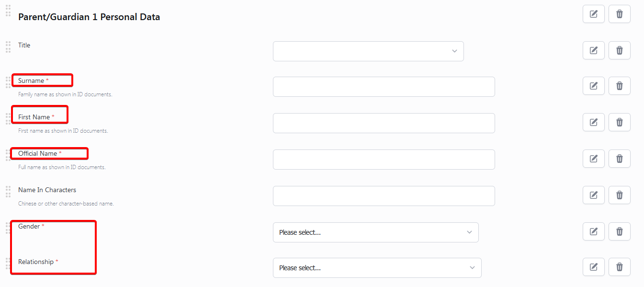Edit the Official Name field row
Viewport: 644px width, 287px height.
(x=594, y=159)
